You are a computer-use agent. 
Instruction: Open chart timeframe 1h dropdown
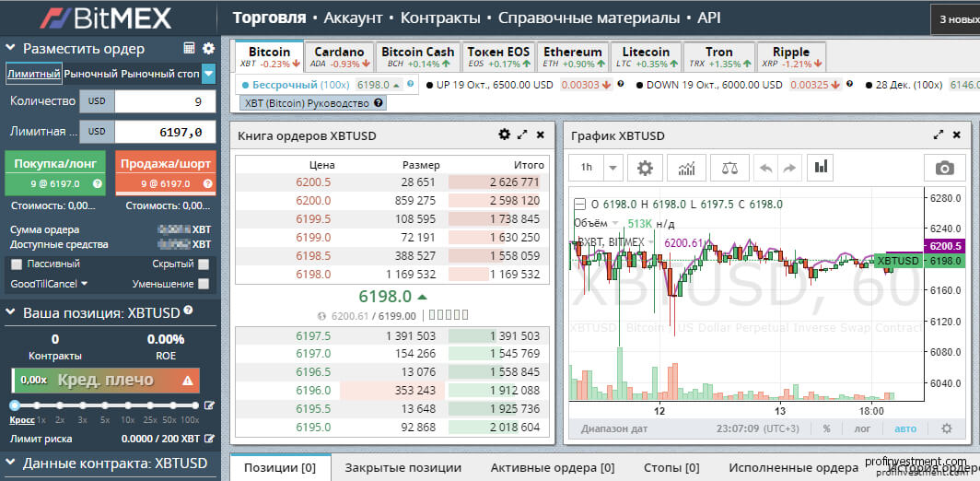[613, 168]
